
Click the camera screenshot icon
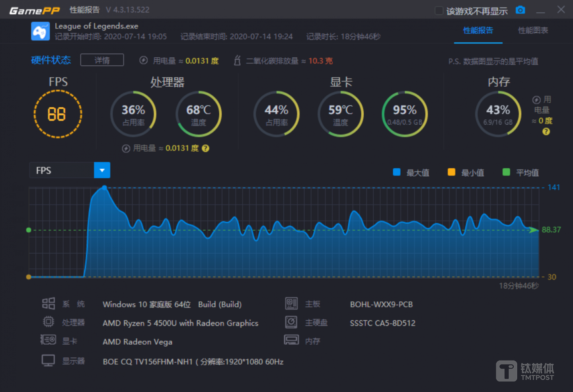click(x=520, y=10)
